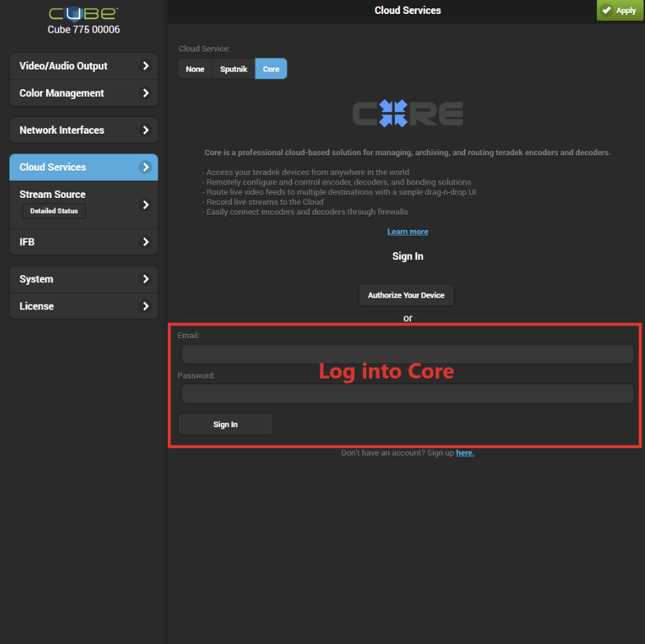Click the Apply button
The image size is (645, 644).
[x=619, y=10]
